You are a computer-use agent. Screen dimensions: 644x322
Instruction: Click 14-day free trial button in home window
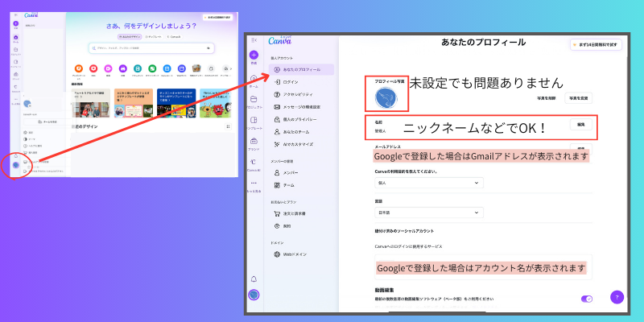(x=218, y=17)
